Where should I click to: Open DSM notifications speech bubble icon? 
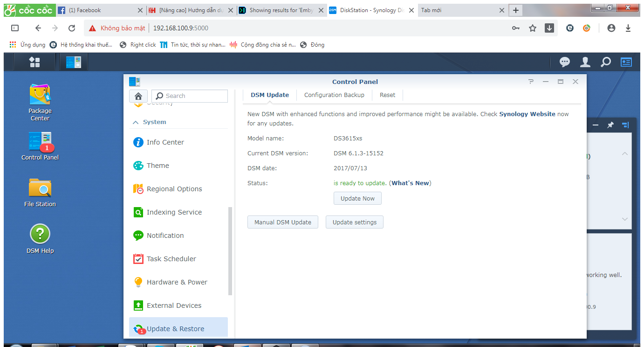tap(565, 62)
